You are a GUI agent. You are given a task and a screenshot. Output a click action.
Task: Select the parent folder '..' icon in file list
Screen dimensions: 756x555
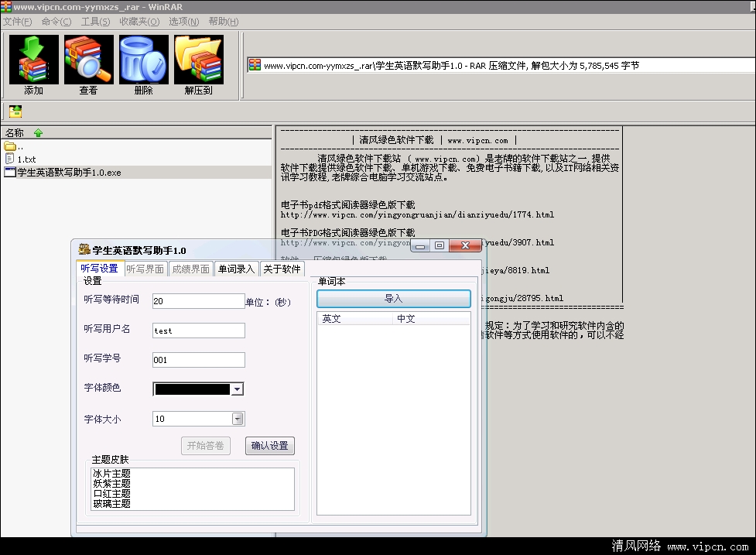(x=9, y=146)
